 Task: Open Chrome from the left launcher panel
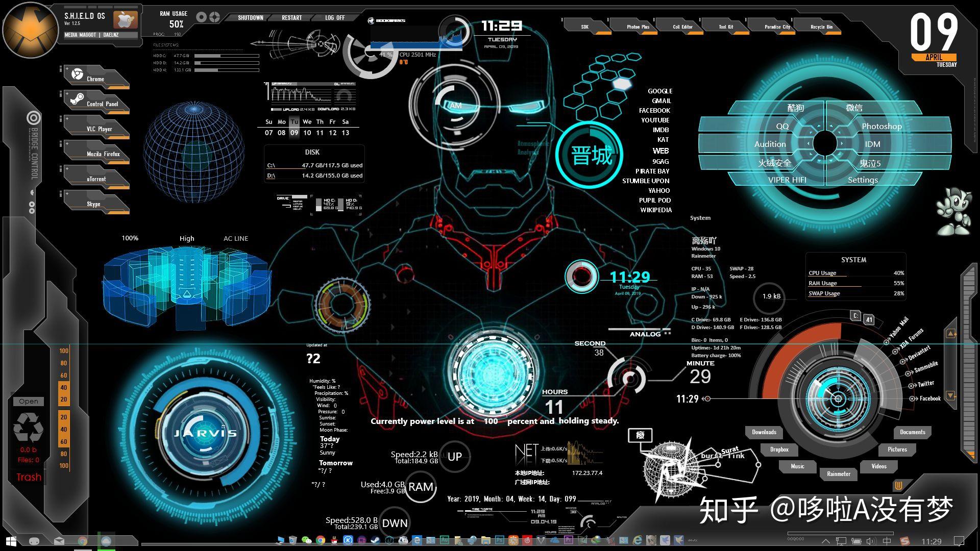[96, 78]
